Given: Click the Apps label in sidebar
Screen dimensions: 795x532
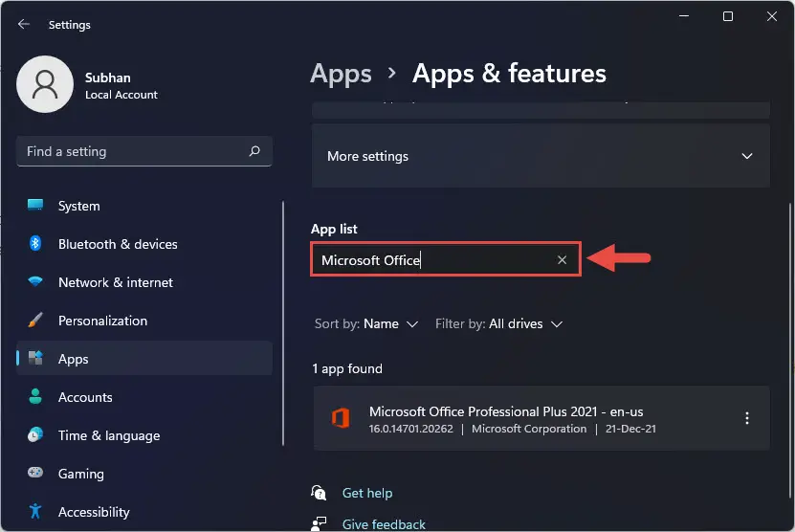Looking at the screenshot, I should (x=73, y=359).
